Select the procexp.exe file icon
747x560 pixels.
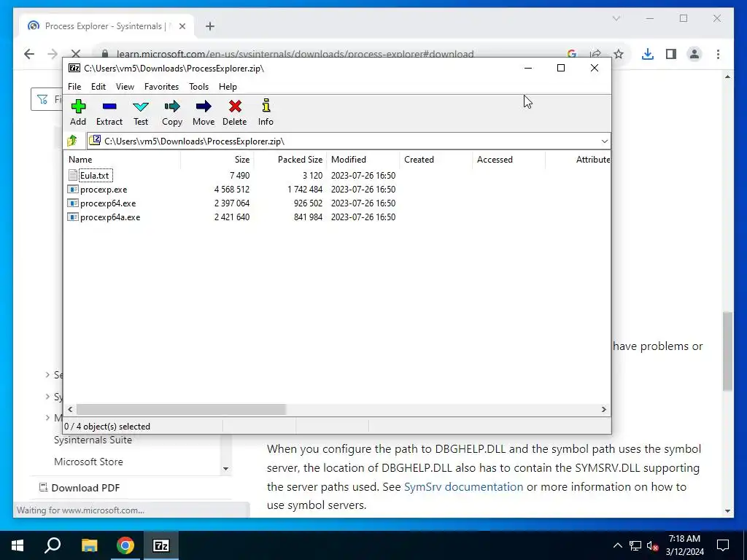73,189
